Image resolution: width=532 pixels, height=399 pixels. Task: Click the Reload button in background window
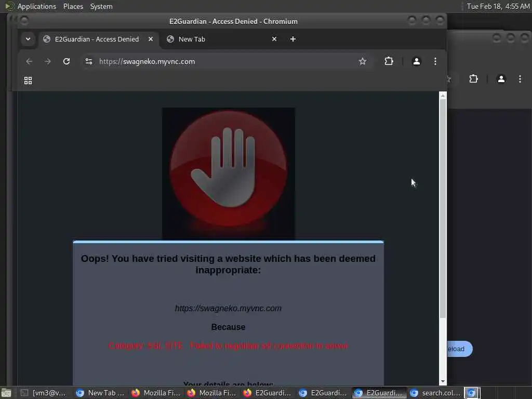click(459, 349)
